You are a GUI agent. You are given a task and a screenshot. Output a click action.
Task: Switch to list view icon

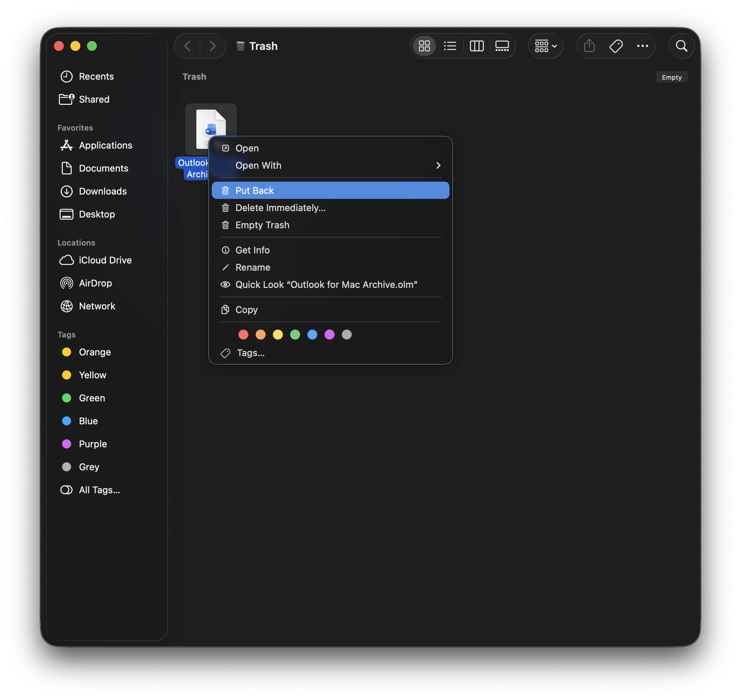point(450,46)
